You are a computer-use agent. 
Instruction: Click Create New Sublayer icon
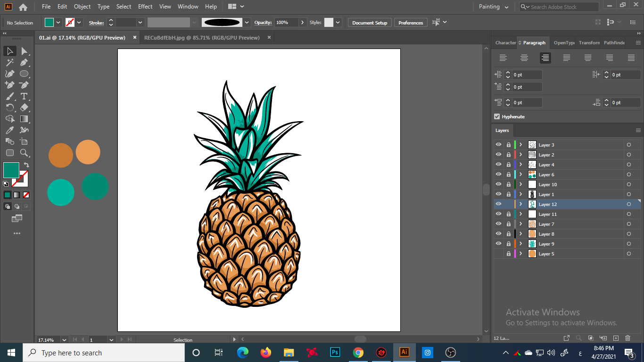[603, 338]
